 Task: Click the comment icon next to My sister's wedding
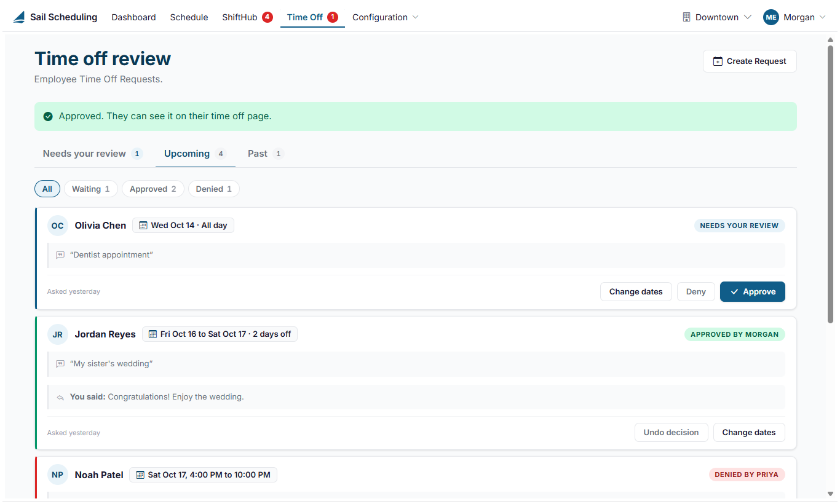click(60, 364)
